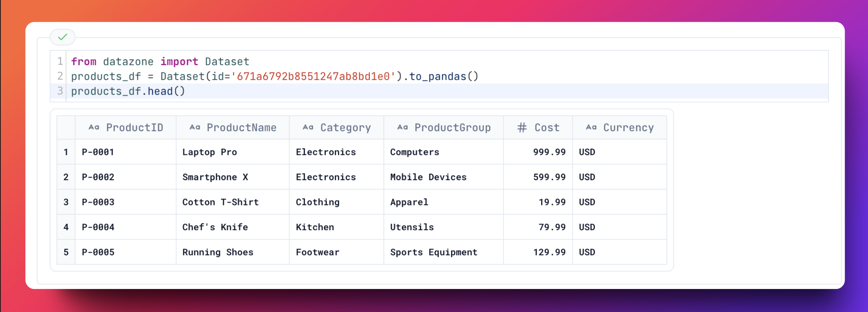Select the Apparel cell
The image size is (868, 312).
[x=444, y=202]
